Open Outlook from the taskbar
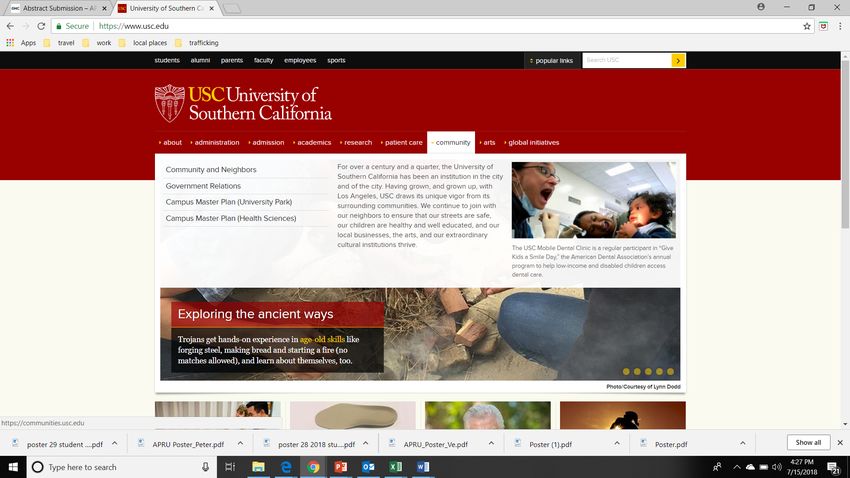 pyautogui.click(x=368, y=467)
